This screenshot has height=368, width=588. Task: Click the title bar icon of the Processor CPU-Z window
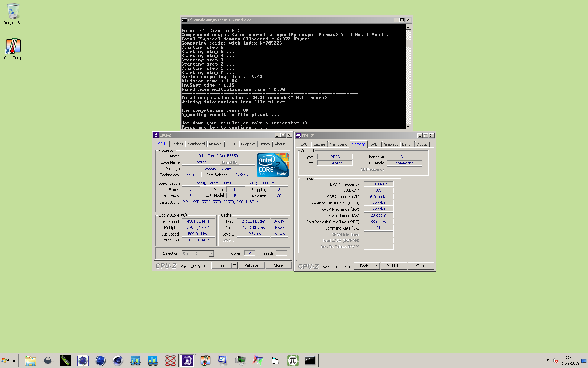pyautogui.click(x=156, y=135)
